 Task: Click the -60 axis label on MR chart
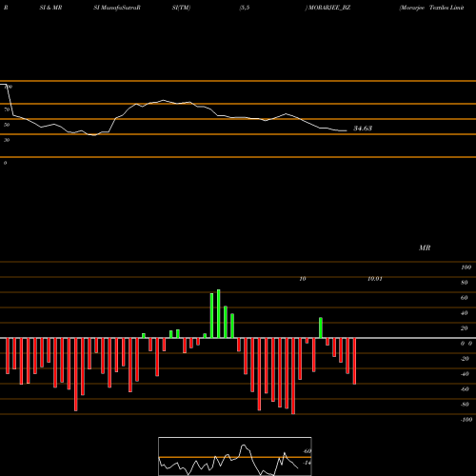click(465, 389)
